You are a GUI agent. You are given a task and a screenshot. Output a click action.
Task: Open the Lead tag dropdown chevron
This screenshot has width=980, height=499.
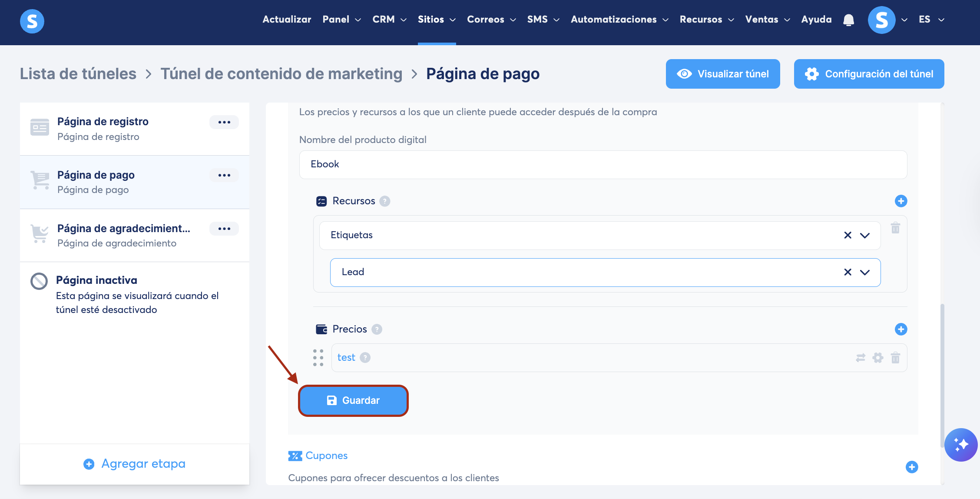point(865,272)
